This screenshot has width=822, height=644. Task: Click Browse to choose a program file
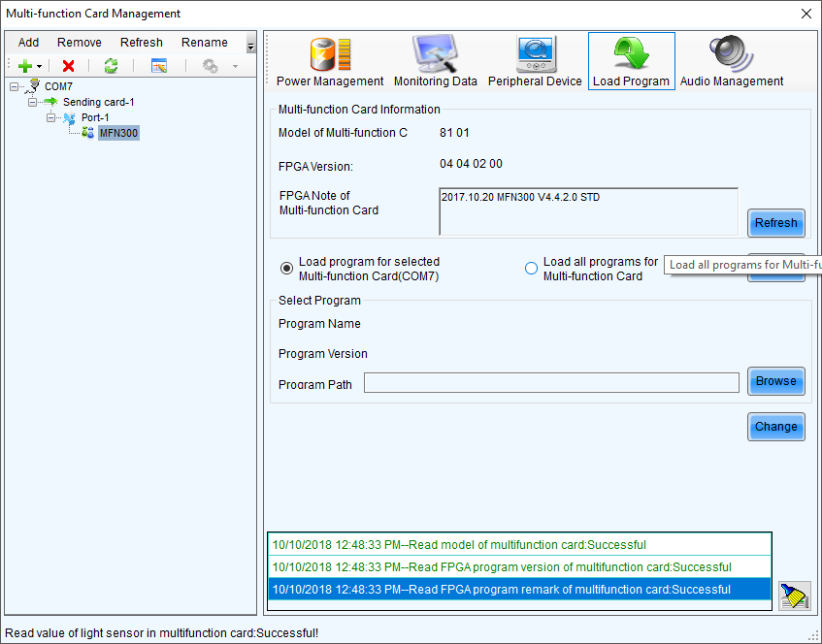click(x=775, y=381)
